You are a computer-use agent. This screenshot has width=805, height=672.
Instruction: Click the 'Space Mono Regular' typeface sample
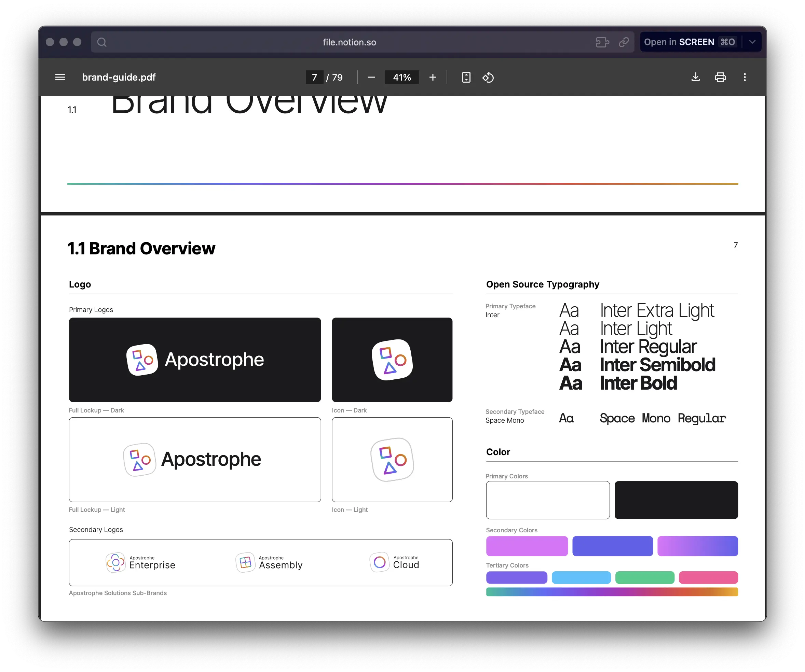tap(663, 418)
